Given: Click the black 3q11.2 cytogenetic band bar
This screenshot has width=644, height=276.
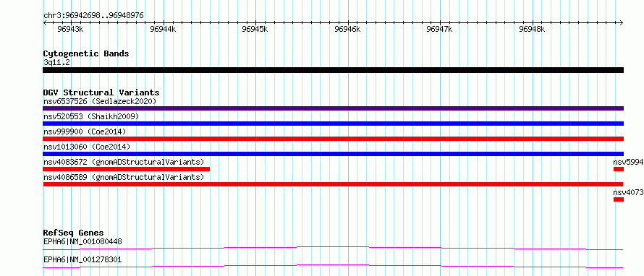Looking at the screenshot, I should [x=333, y=70].
